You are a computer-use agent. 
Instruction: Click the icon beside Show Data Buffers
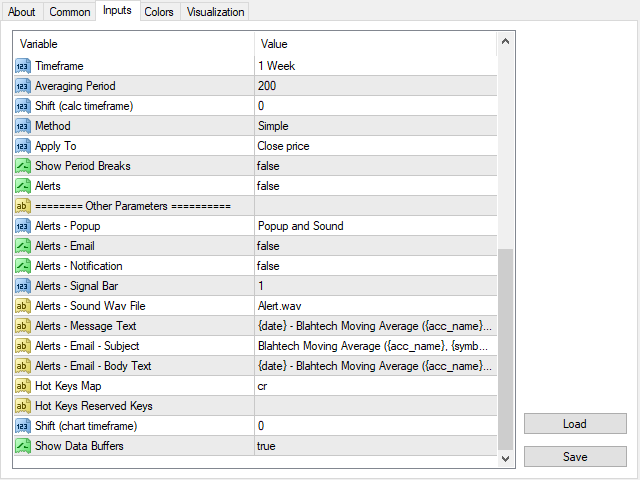coord(23,446)
